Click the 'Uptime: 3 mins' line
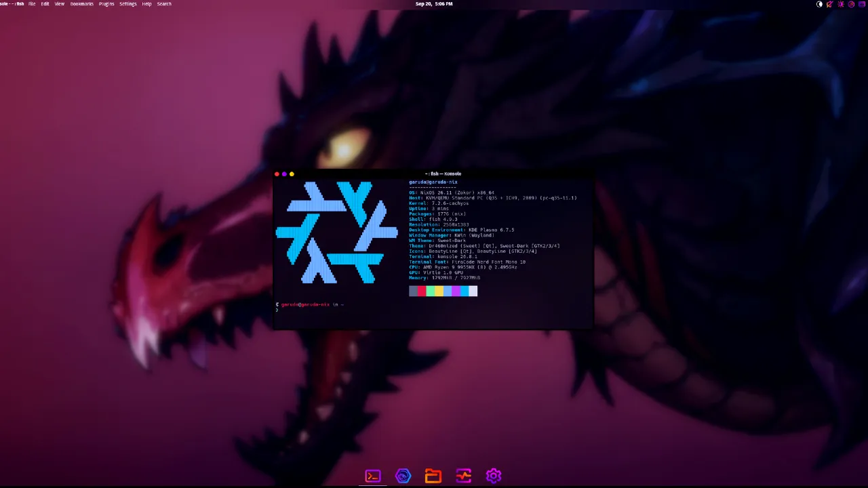The image size is (868, 488). click(429, 209)
